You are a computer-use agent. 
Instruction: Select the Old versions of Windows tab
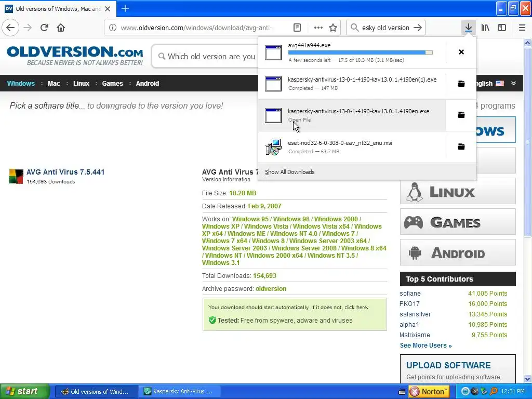click(58, 9)
